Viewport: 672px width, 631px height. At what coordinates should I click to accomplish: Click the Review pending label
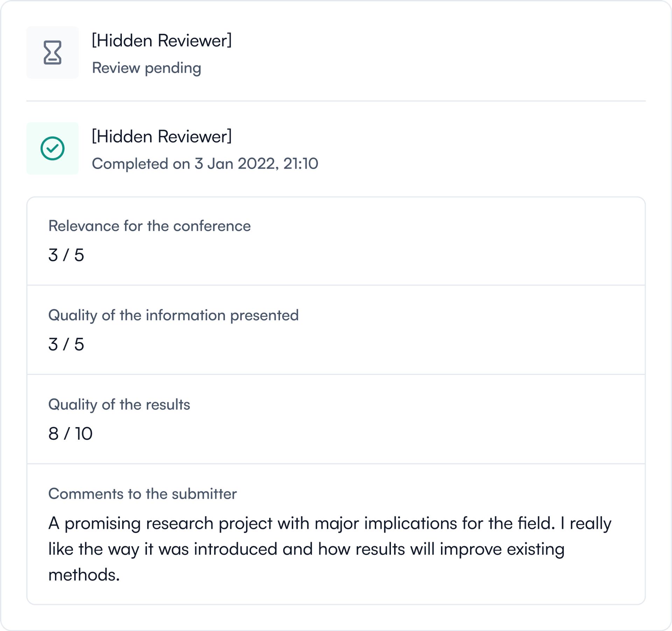pyautogui.click(x=146, y=68)
